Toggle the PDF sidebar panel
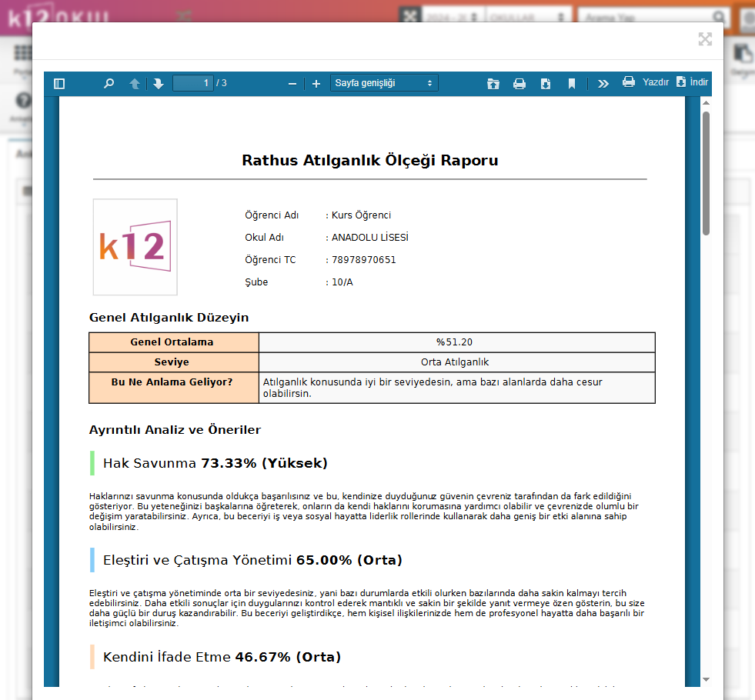The width and height of the screenshot is (755, 700). coord(59,84)
